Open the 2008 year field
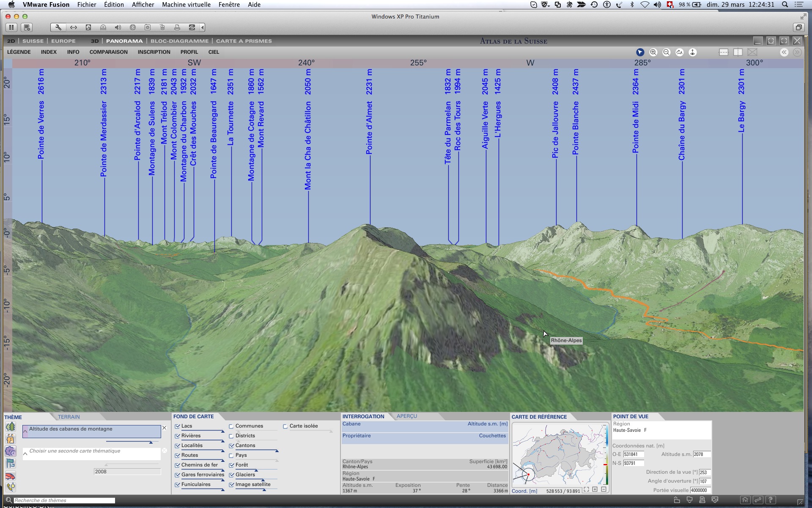 click(127, 472)
